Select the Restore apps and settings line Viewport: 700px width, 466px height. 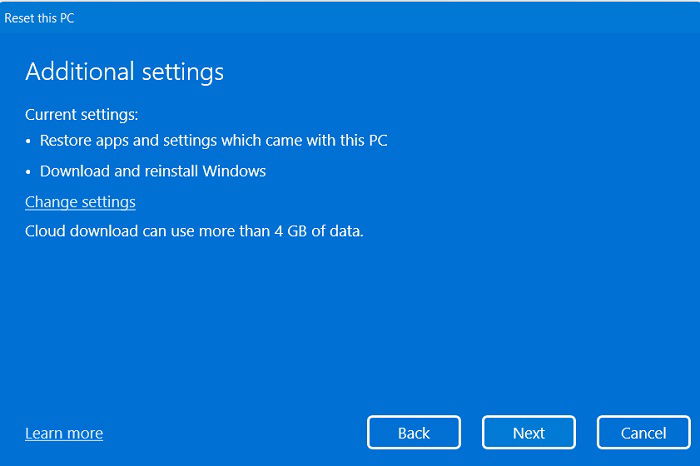coord(213,141)
